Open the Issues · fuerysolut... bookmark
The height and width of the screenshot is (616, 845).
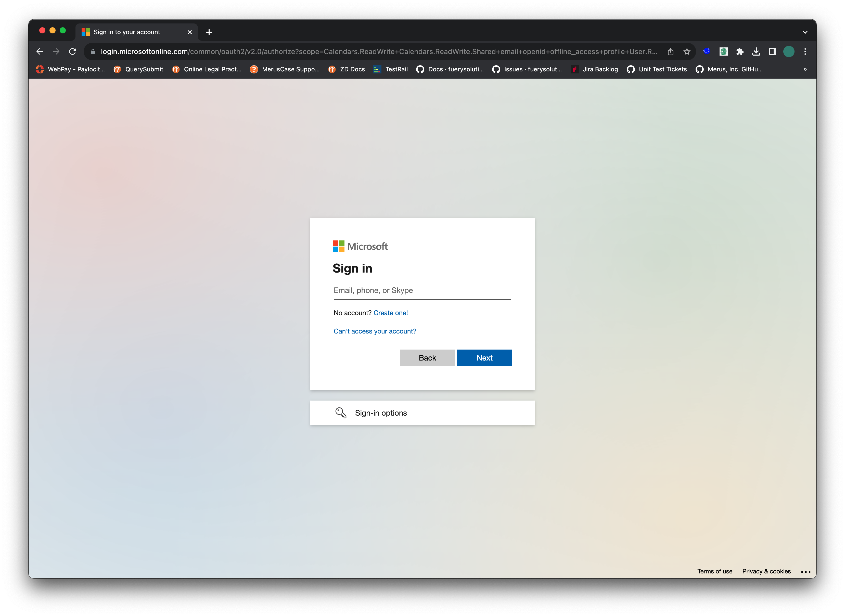(527, 69)
